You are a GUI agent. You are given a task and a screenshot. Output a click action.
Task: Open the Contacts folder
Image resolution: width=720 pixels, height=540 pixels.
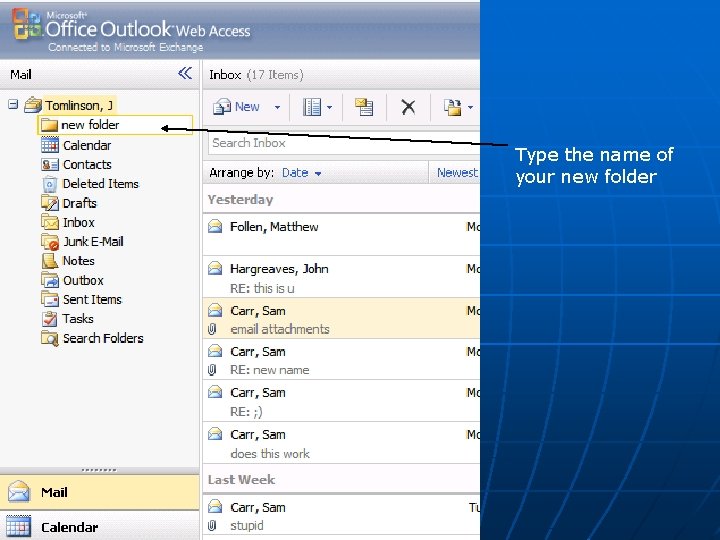(87, 164)
